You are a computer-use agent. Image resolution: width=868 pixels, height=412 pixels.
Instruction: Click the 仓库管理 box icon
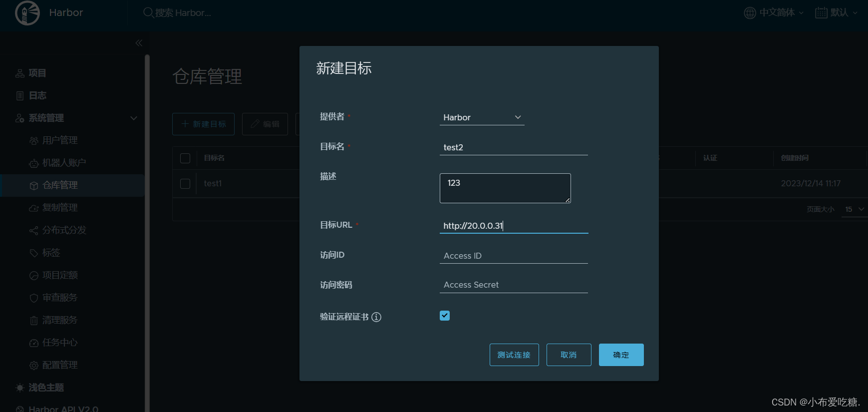point(34,186)
